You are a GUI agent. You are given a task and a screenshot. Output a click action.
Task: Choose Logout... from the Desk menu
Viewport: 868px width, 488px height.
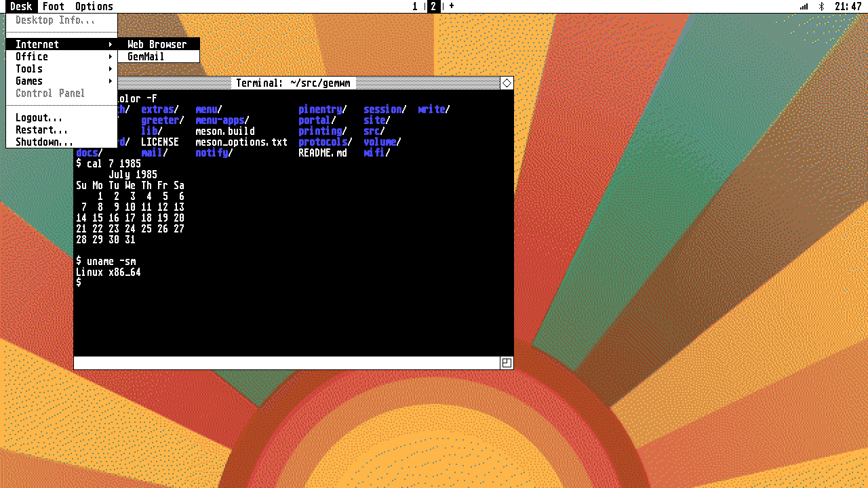tap(62, 117)
